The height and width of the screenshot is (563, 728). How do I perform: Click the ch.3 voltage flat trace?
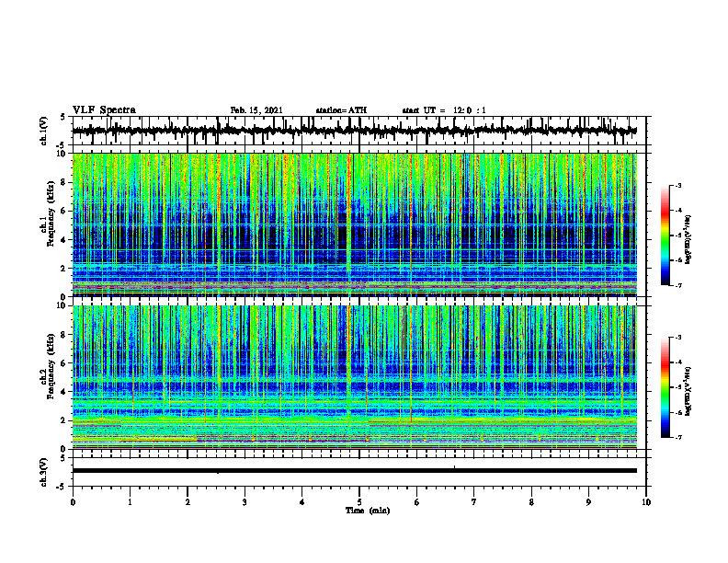pyautogui.click(x=355, y=471)
